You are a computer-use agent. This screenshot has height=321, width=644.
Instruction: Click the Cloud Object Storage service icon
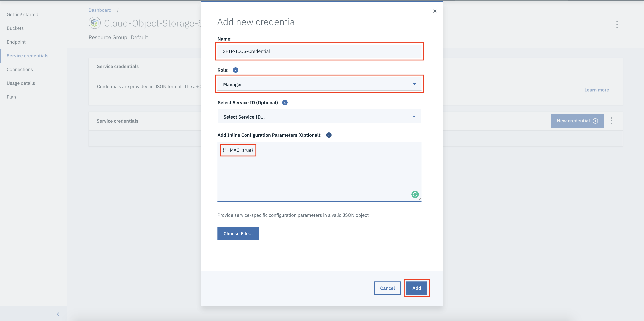94,23
